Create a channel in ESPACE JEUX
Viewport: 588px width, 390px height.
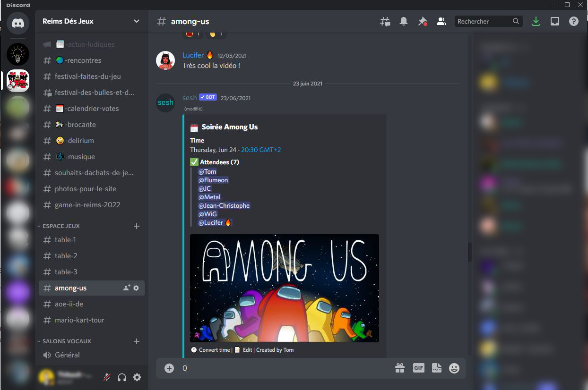coord(137,226)
